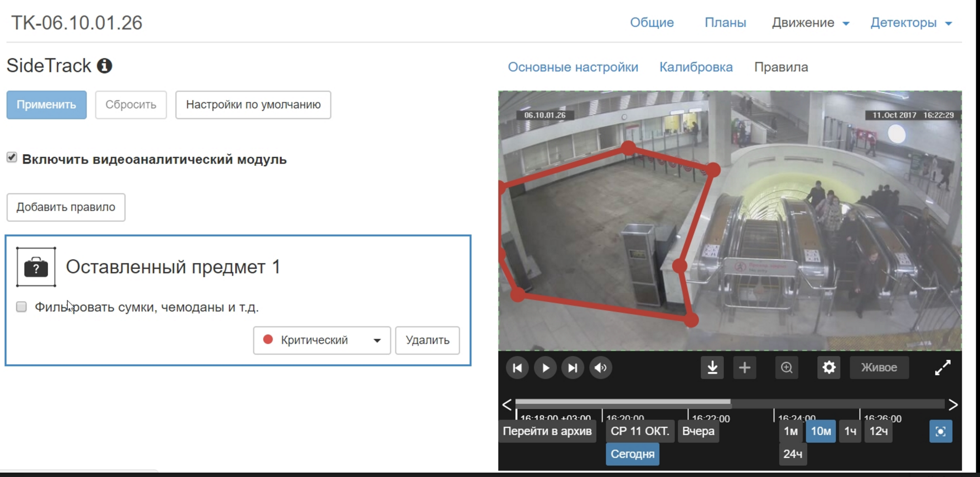Screen dimensions: 980x477
Task: Select the Сегодня date button
Action: 633,454
